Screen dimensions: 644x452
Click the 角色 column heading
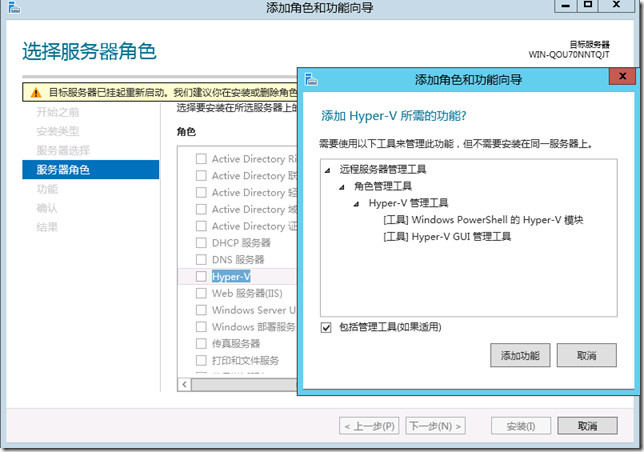coord(186,132)
